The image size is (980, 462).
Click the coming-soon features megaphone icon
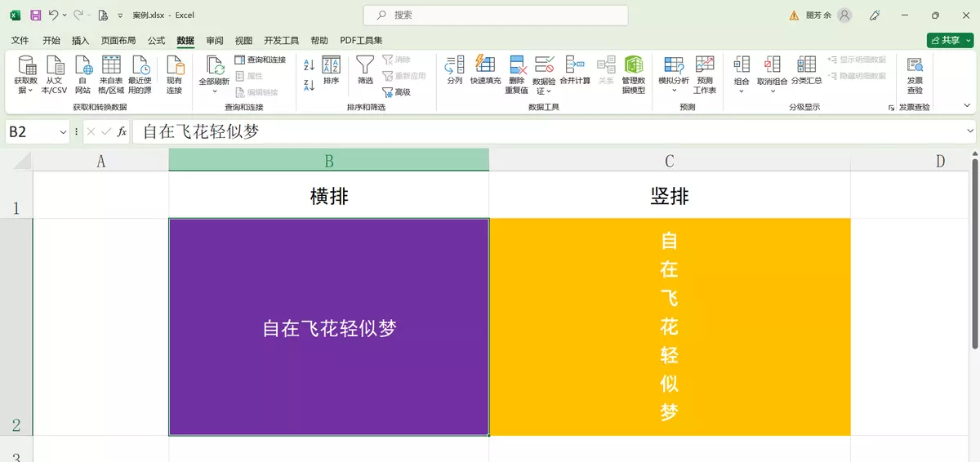coord(875,16)
